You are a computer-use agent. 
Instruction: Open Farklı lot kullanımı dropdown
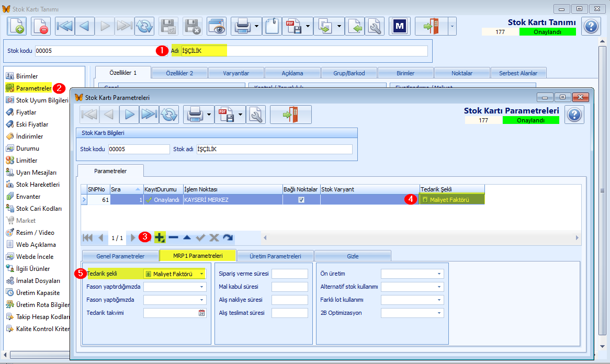pyautogui.click(x=439, y=300)
